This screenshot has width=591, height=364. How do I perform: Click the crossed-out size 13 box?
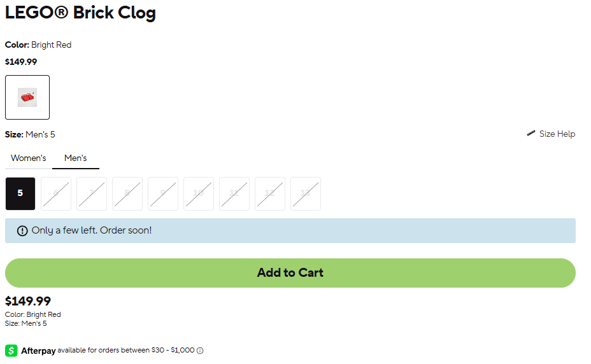pos(306,193)
